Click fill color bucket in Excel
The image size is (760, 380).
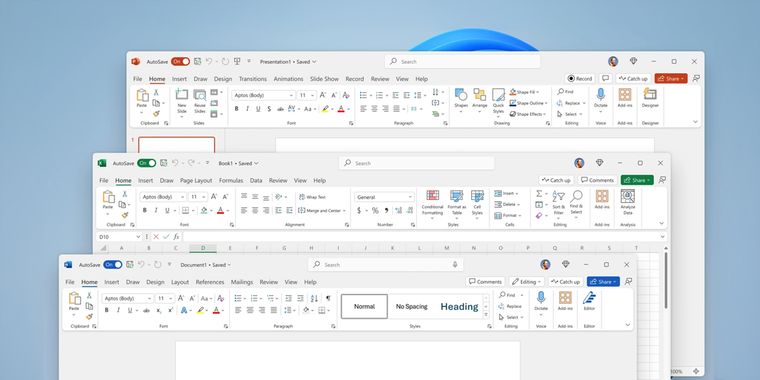pyautogui.click(x=204, y=210)
